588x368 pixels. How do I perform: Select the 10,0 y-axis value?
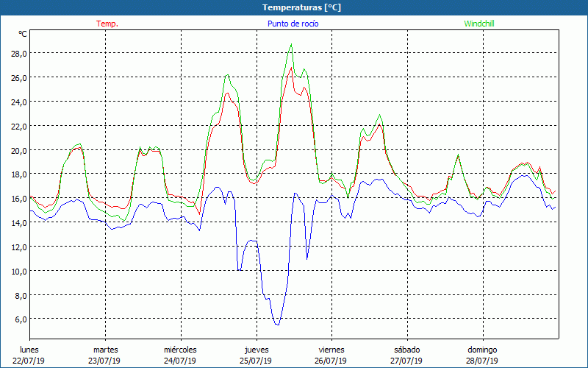tap(19, 271)
